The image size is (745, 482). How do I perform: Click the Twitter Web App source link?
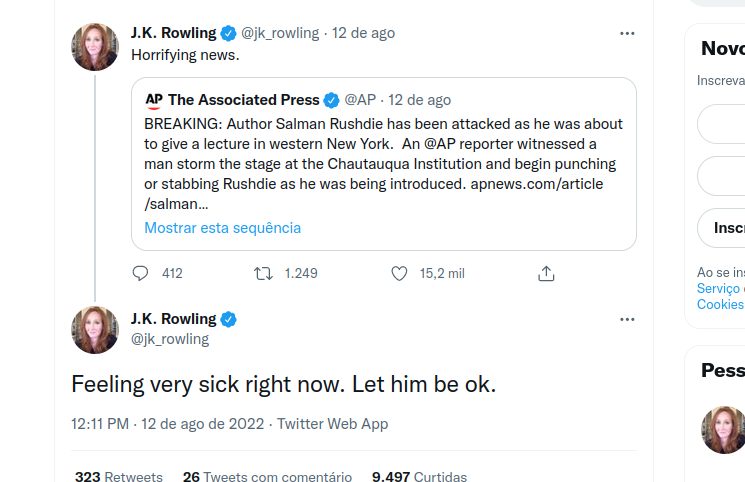click(332, 424)
